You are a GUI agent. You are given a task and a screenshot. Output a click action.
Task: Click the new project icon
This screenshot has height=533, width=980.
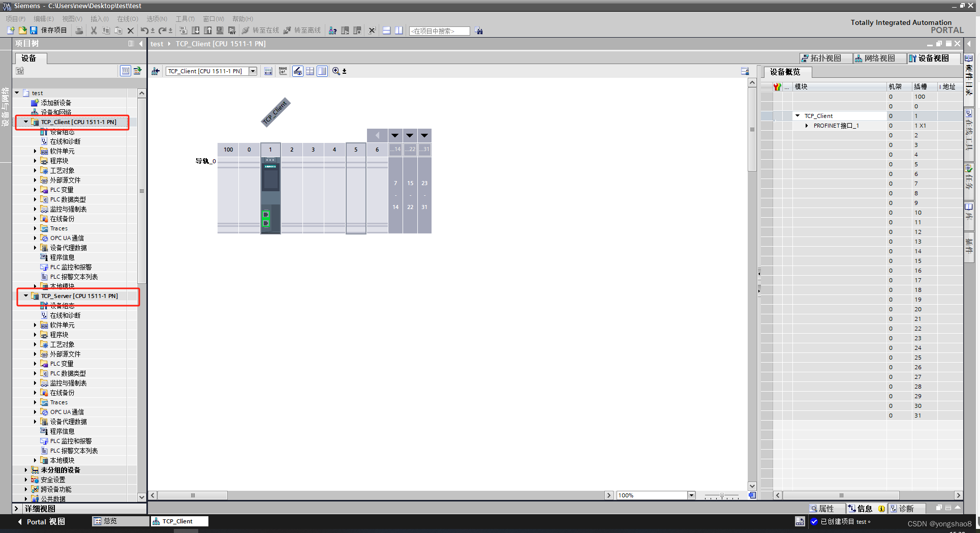[x=11, y=31]
